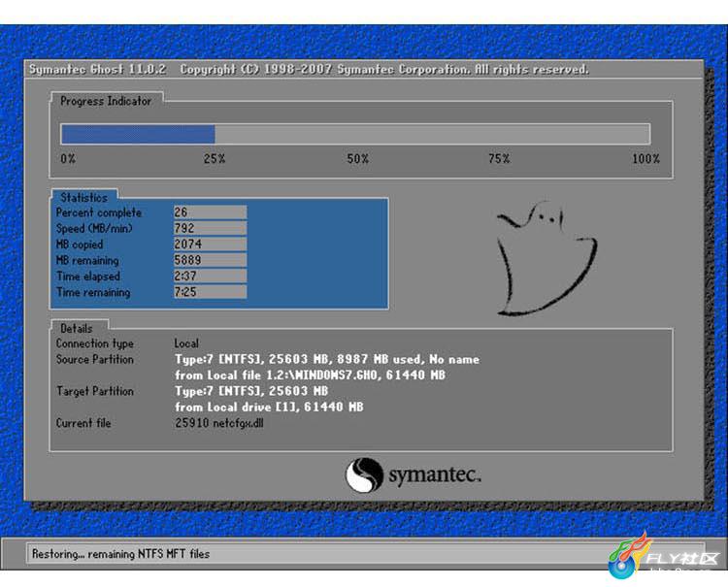The height and width of the screenshot is (587, 728).
Task: Click the Symantec Ghost mascot icon
Action: [546, 259]
